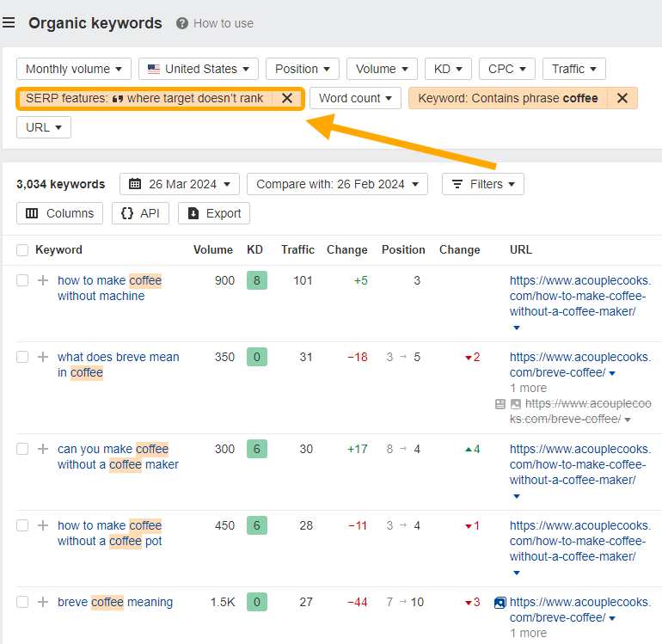662x644 pixels.
Task: Open the URL filter dropdown
Action: coord(44,127)
